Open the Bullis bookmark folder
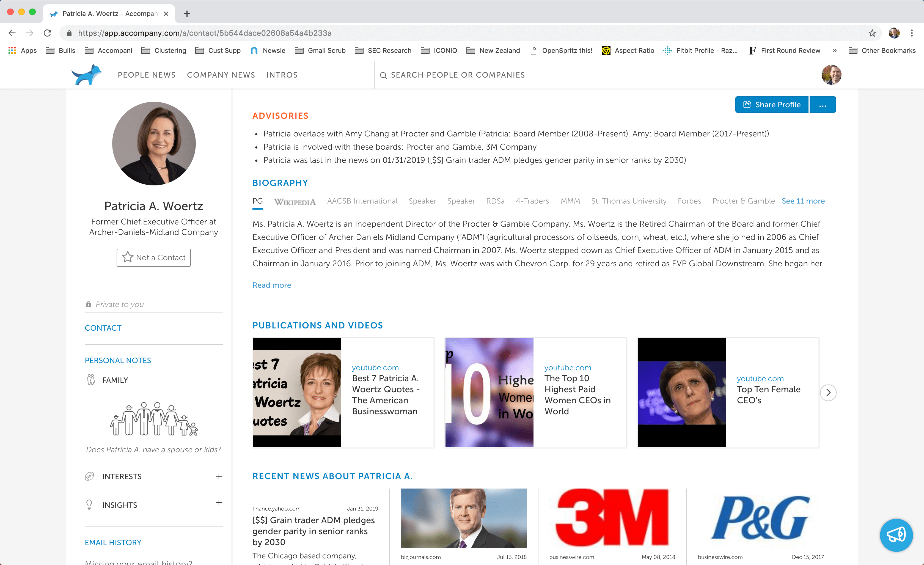 pos(61,50)
